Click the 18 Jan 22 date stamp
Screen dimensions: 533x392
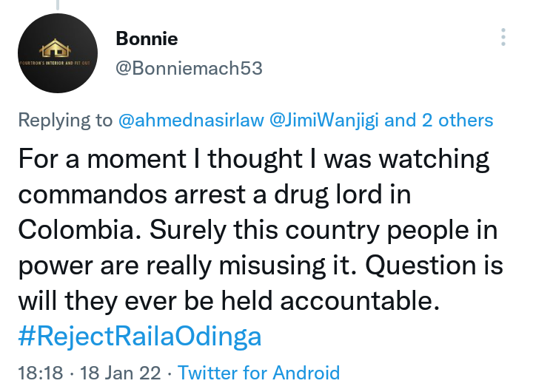click(x=121, y=373)
